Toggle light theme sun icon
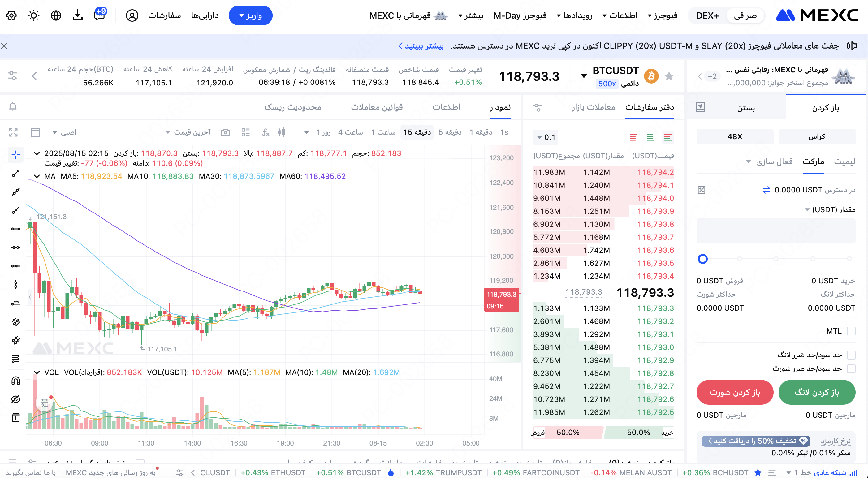The image size is (868, 478). (34, 15)
